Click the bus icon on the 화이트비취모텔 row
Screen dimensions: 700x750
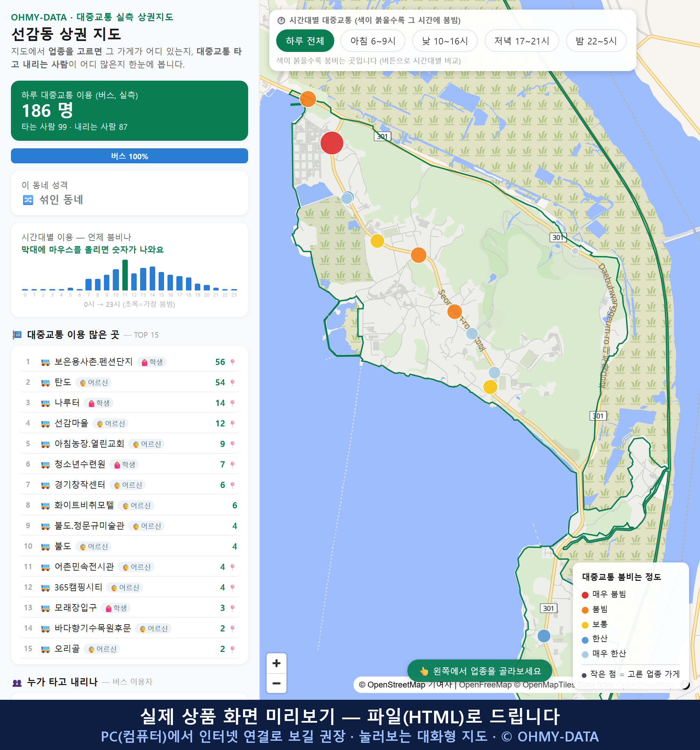45,506
